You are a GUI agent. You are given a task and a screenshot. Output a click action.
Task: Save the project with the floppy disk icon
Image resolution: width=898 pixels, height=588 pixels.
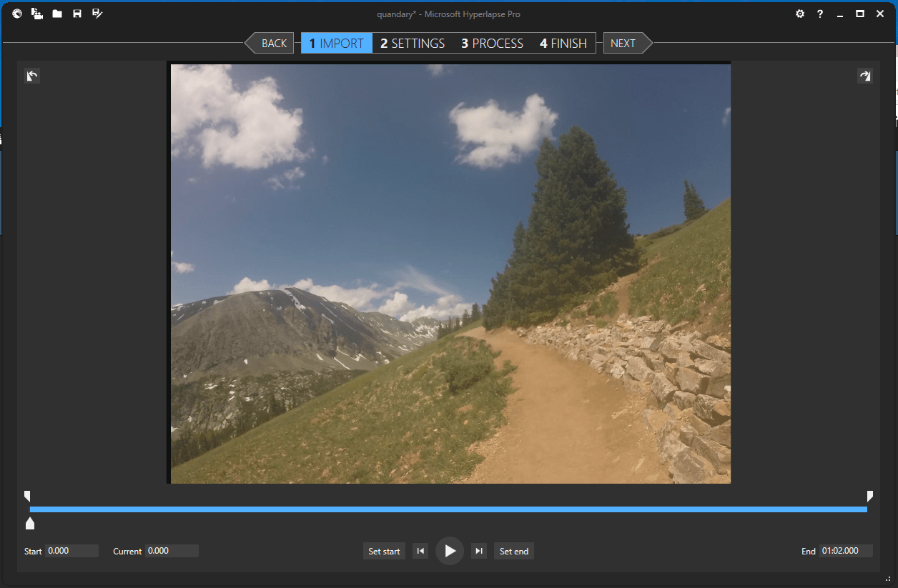(x=77, y=14)
